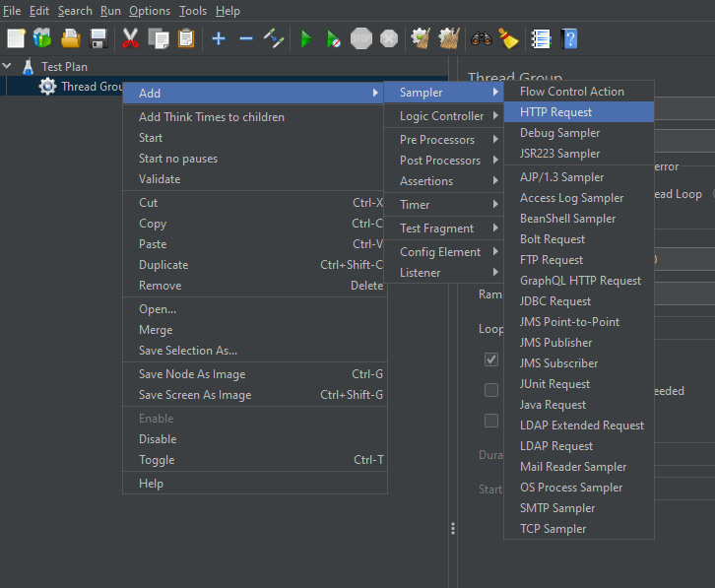Expand the Logic Controller submenu
The image size is (715, 588).
coord(444,116)
